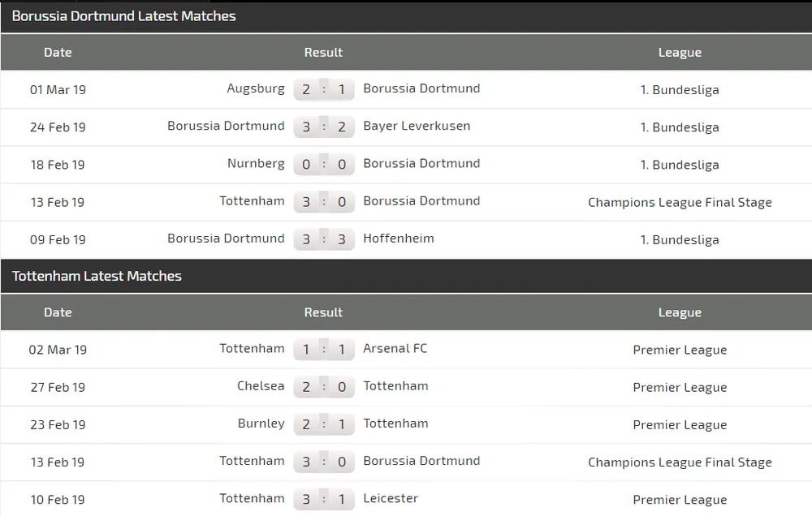View details of the Tottenham 3:0 Dortmund match
The image size is (812, 516).
pyautogui.click(x=324, y=201)
